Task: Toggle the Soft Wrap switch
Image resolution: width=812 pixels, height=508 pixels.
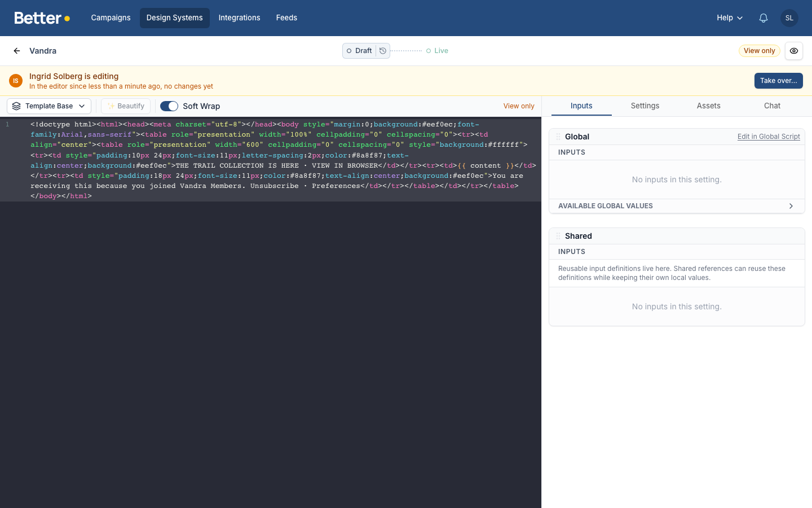Action: click(169, 106)
